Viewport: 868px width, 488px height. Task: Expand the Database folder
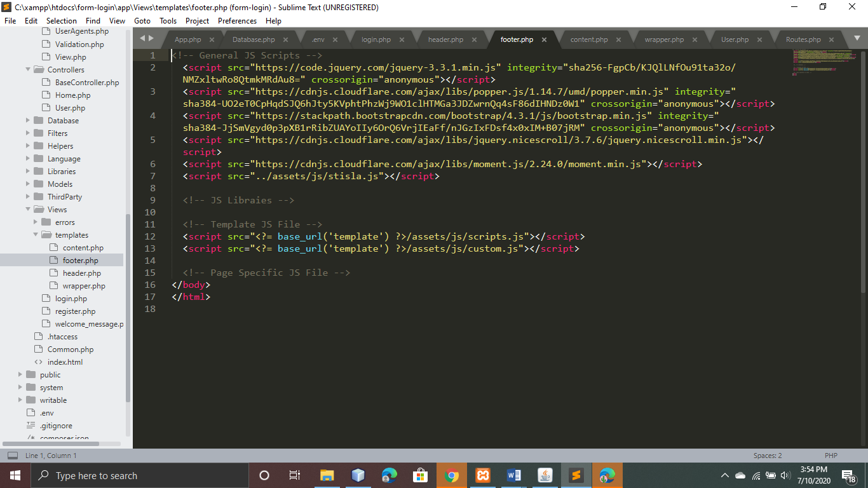(x=28, y=120)
